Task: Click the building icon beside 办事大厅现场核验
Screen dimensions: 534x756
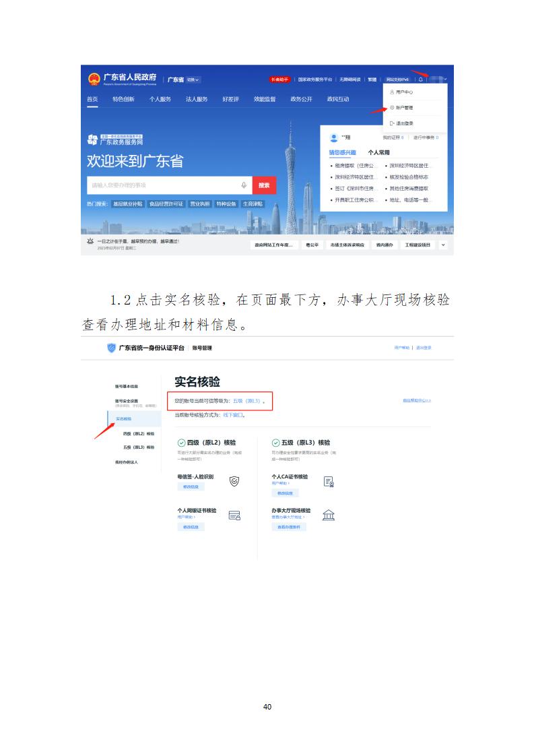Action: pyautogui.click(x=329, y=515)
